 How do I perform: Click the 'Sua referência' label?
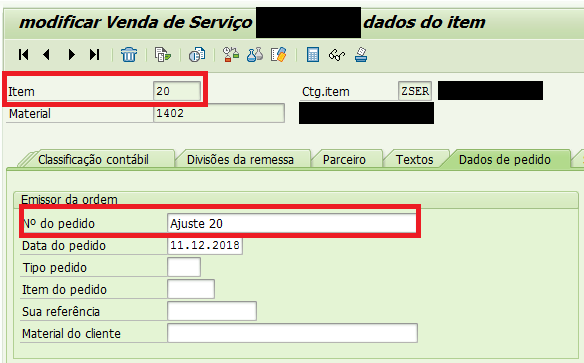pos(61,312)
